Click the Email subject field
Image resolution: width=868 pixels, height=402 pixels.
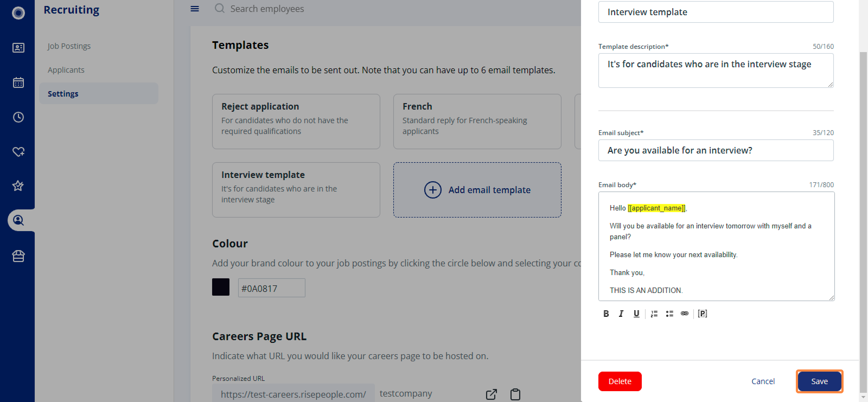(x=716, y=150)
